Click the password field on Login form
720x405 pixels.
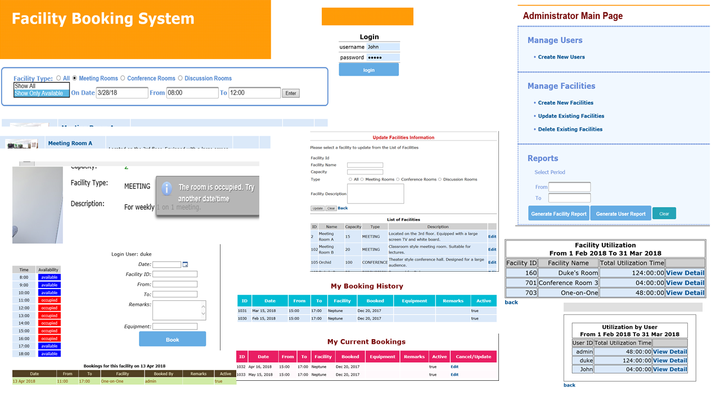[x=383, y=57]
